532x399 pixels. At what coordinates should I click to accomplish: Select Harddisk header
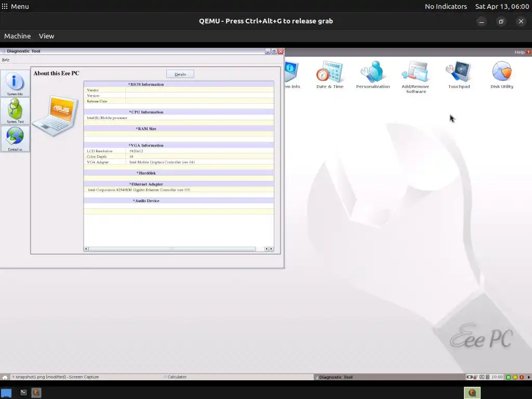[x=179, y=173]
